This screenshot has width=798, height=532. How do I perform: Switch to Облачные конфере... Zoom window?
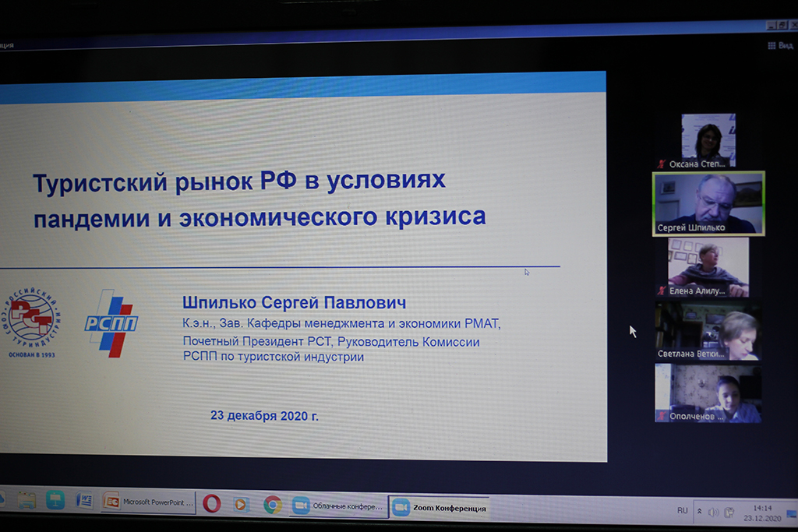[338, 506]
